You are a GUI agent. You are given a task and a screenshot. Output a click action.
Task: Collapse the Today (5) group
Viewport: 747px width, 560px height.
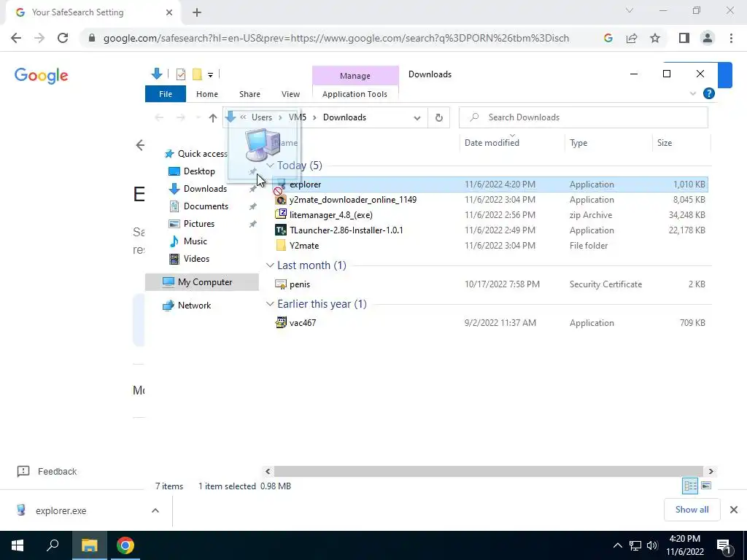pos(270,166)
